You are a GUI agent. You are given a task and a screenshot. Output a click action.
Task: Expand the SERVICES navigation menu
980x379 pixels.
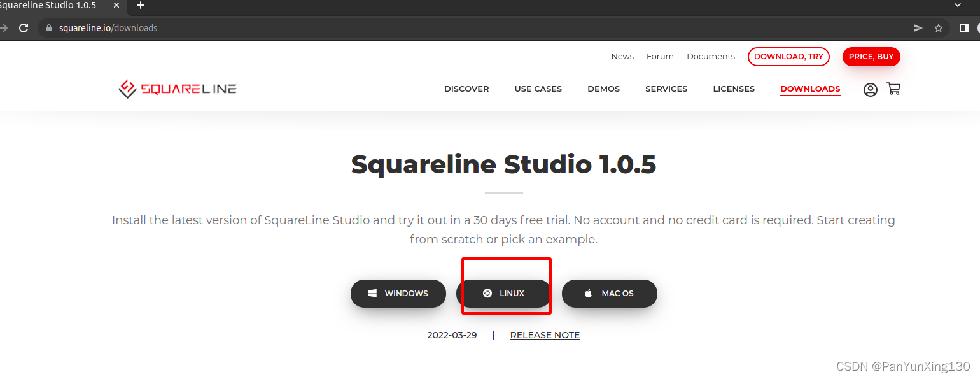[666, 89]
